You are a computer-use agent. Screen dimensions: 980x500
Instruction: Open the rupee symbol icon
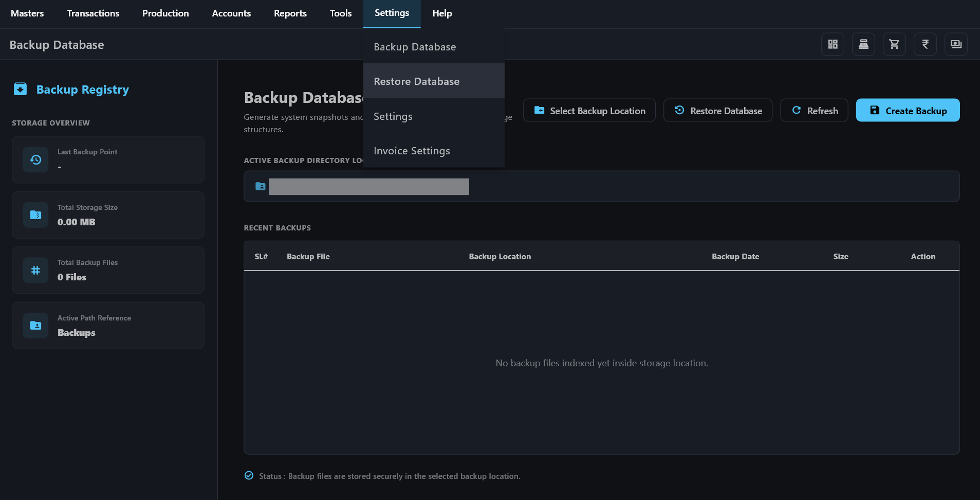tap(925, 44)
